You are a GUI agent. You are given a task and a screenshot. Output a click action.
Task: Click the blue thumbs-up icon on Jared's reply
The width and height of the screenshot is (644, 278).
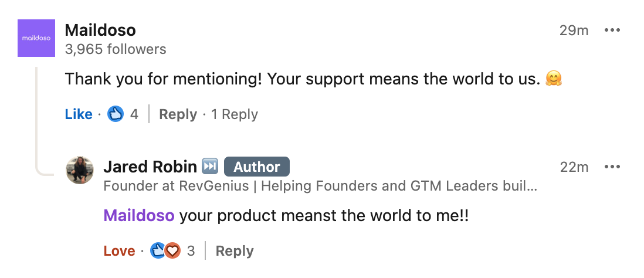(157, 250)
